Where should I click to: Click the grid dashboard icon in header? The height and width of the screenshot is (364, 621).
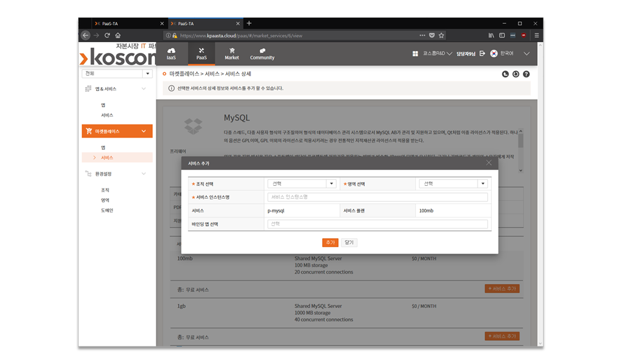tap(415, 54)
